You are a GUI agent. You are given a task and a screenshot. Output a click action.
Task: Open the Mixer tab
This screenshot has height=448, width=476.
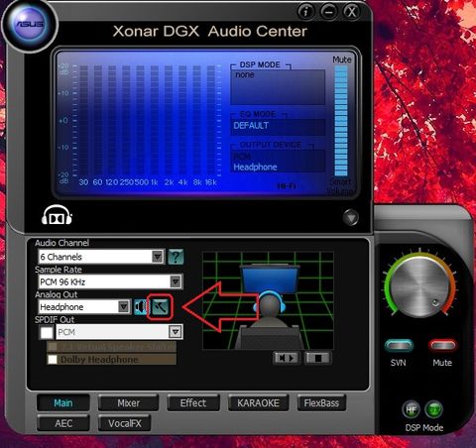[x=128, y=403]
